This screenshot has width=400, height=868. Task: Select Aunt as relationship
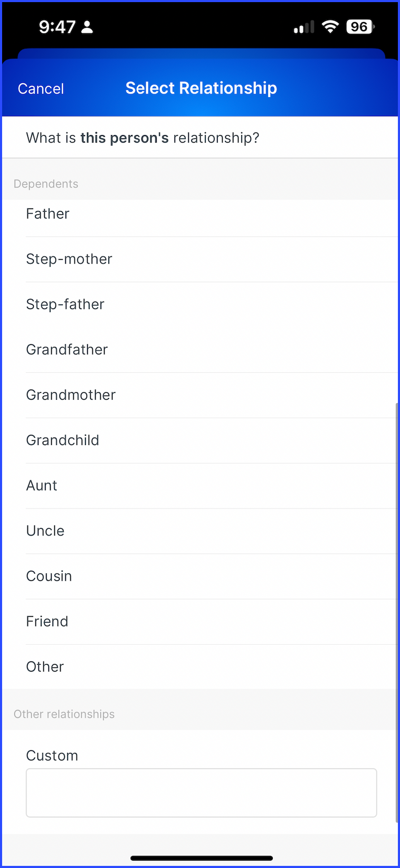tap(201, 486)
